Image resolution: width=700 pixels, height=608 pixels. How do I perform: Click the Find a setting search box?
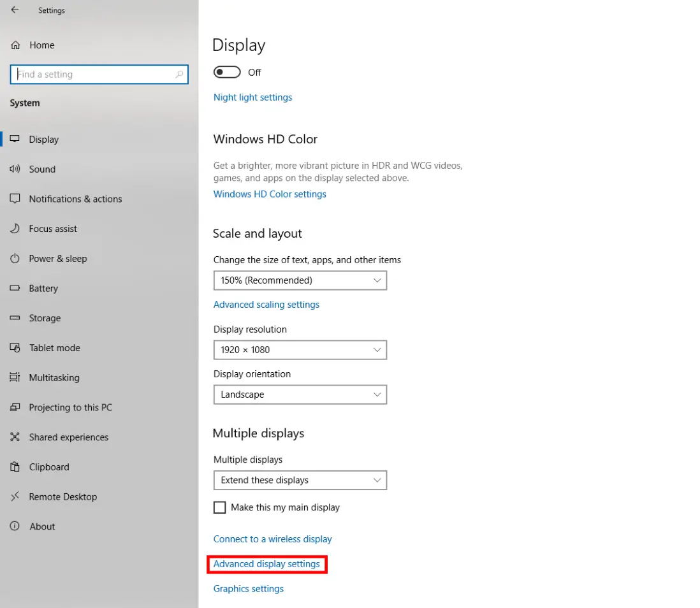tap(99, 75)
